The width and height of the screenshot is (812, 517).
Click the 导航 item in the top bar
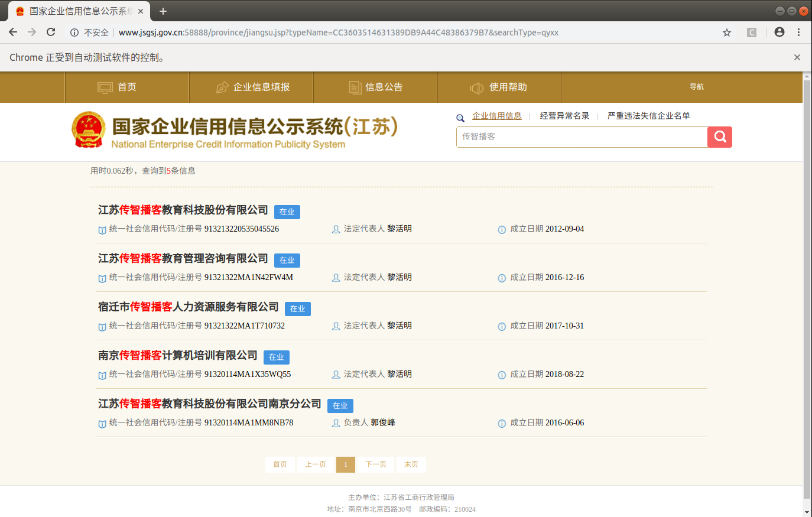coord(697,87)
